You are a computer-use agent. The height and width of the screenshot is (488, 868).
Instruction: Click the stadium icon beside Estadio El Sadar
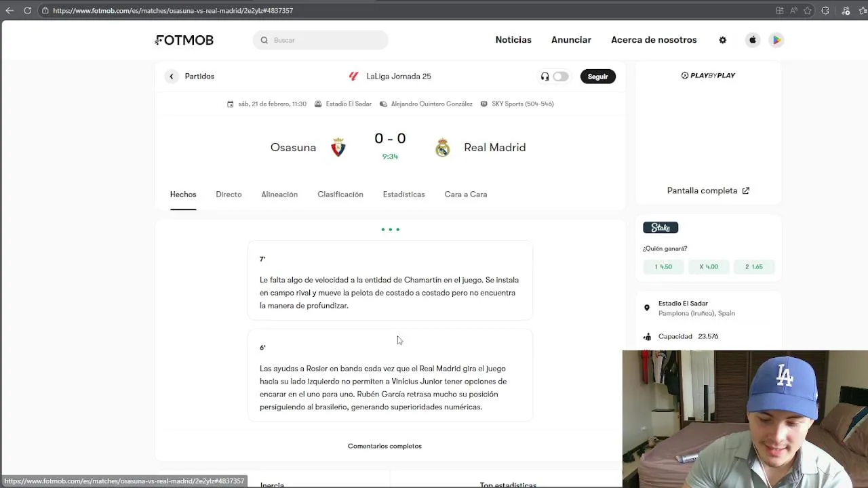(x=319, y=104)
